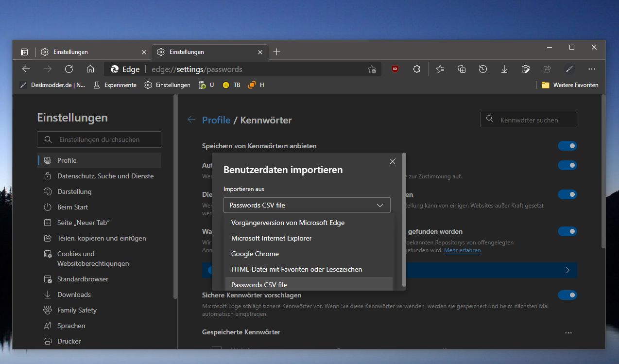
Task: Open Drucker settings
Action: pos(99,341)
